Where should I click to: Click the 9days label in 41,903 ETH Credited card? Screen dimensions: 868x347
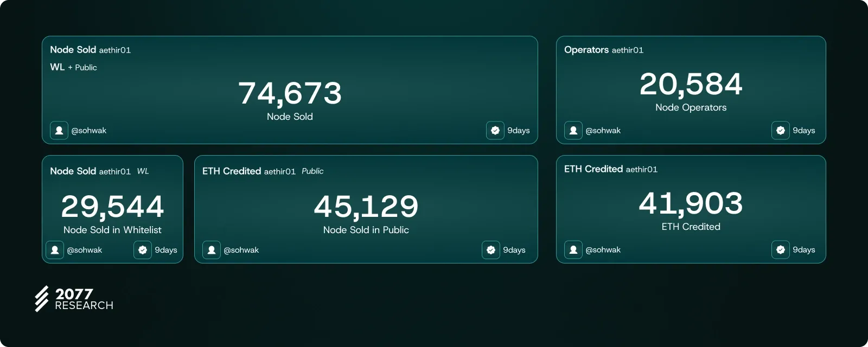coord(803,250)
